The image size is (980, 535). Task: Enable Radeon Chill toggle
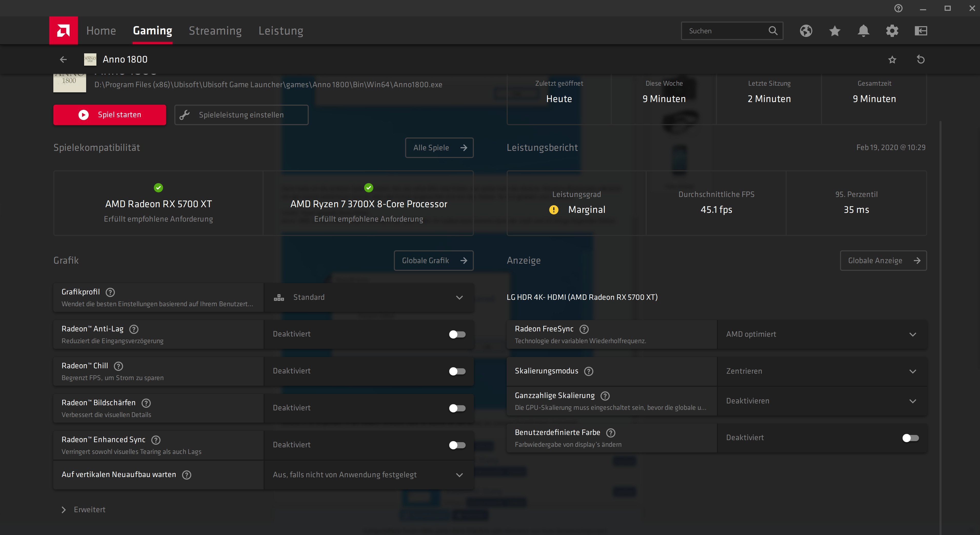point(457,371)
